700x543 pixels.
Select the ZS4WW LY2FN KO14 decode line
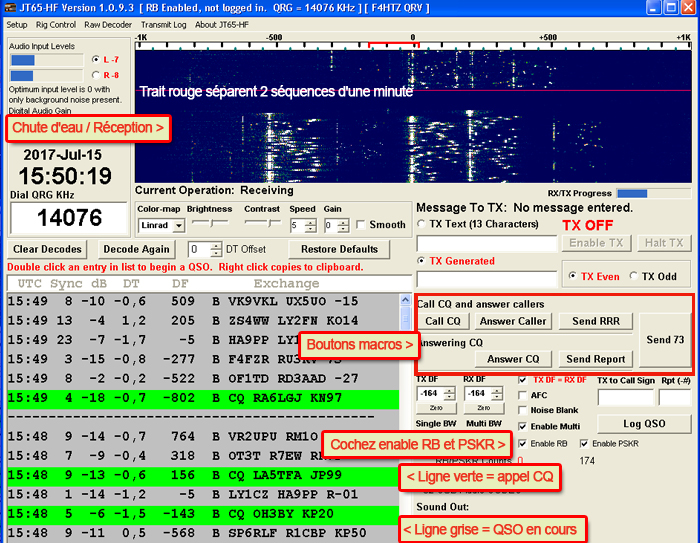203,321
